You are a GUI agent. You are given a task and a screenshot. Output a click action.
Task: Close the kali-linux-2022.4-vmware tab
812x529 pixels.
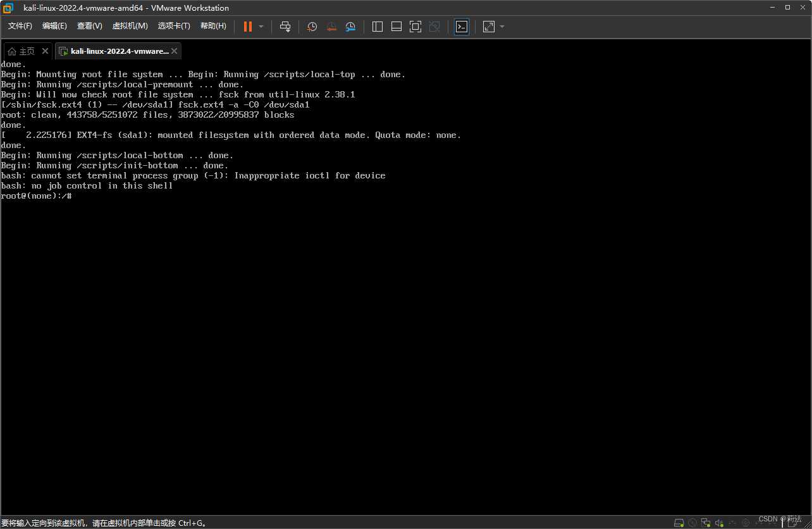tap(175, 51)
